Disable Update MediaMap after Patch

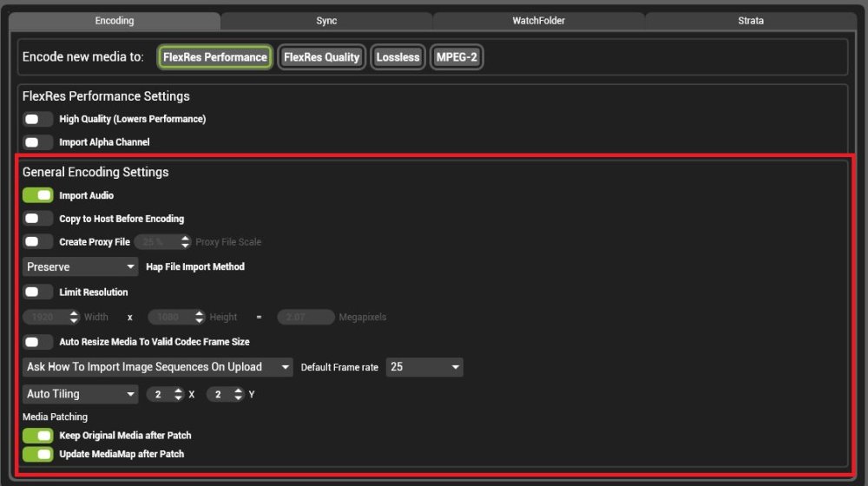37,454
